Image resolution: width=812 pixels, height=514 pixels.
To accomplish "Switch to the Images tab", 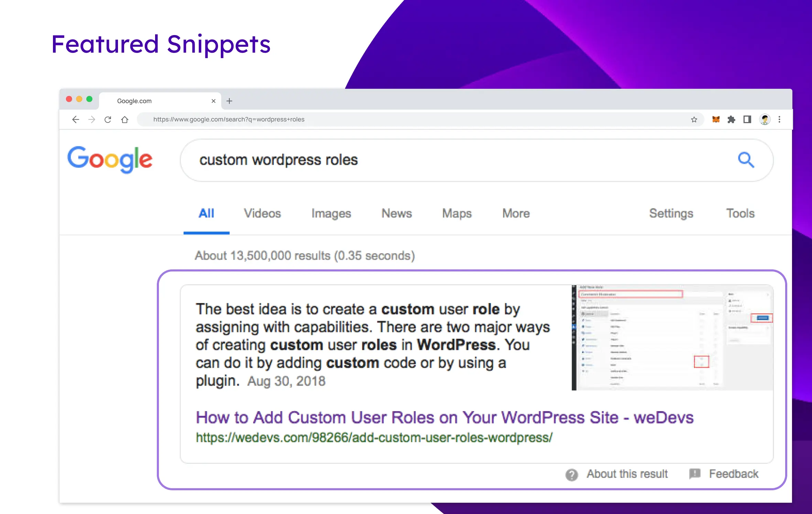I will [331, 214].
